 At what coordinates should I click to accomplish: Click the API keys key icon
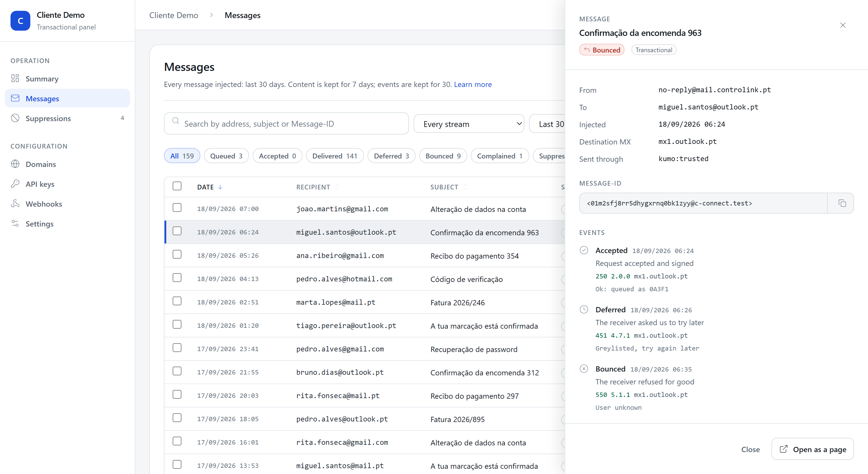point(15,184)
